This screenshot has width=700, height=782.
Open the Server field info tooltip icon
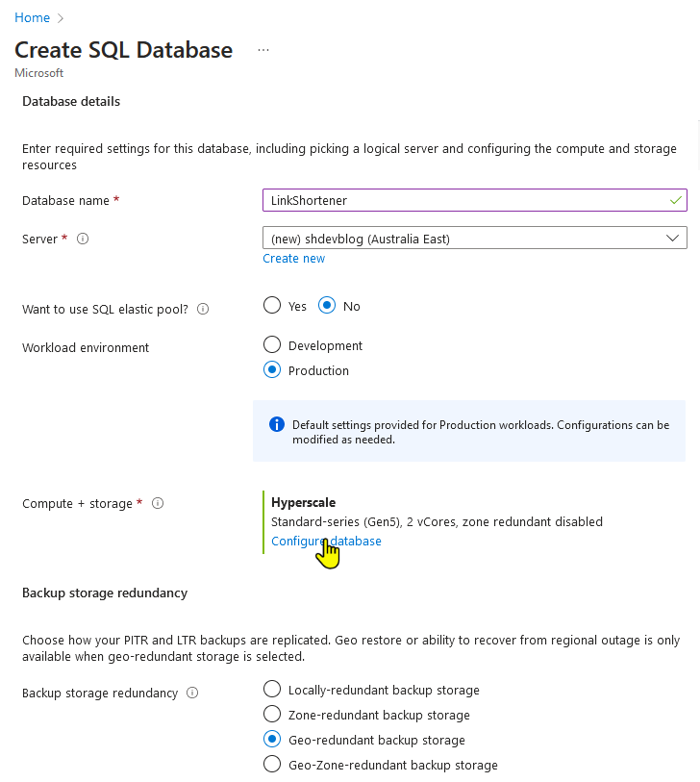pos(83,239)
